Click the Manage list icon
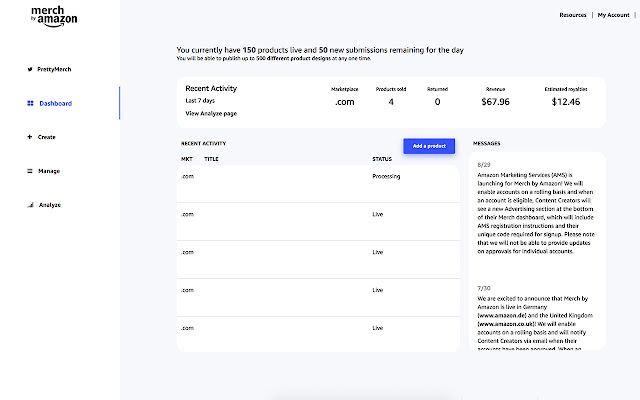This screenshot has width=640, height=400. point(29,171)
